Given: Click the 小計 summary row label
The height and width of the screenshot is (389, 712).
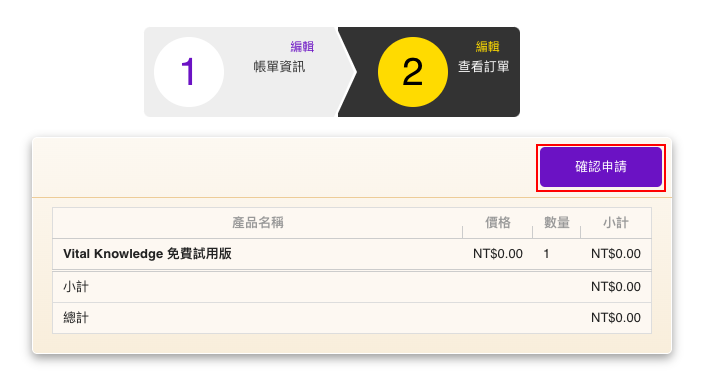Looking at the screenshot, I should coord(76,287).
